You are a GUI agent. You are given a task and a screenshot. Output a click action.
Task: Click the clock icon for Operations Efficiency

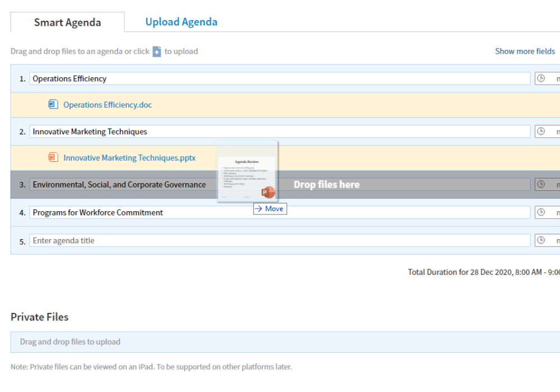[541, 78]
